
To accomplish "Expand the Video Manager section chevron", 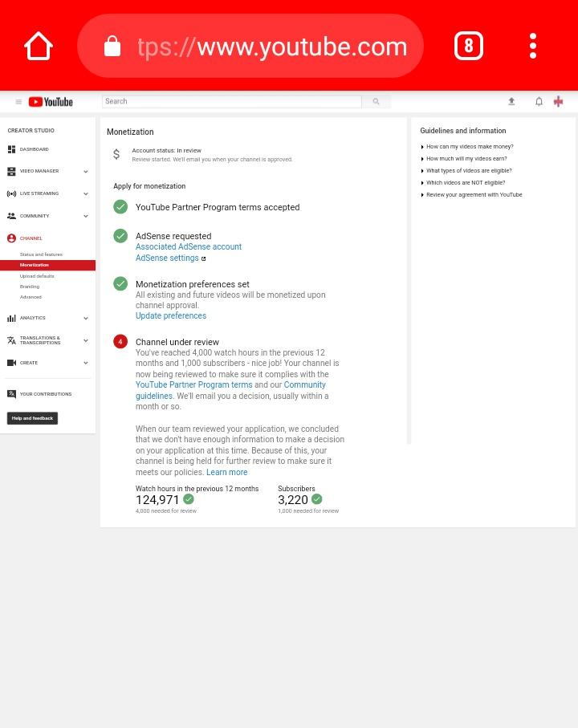I will pos(86,171).
